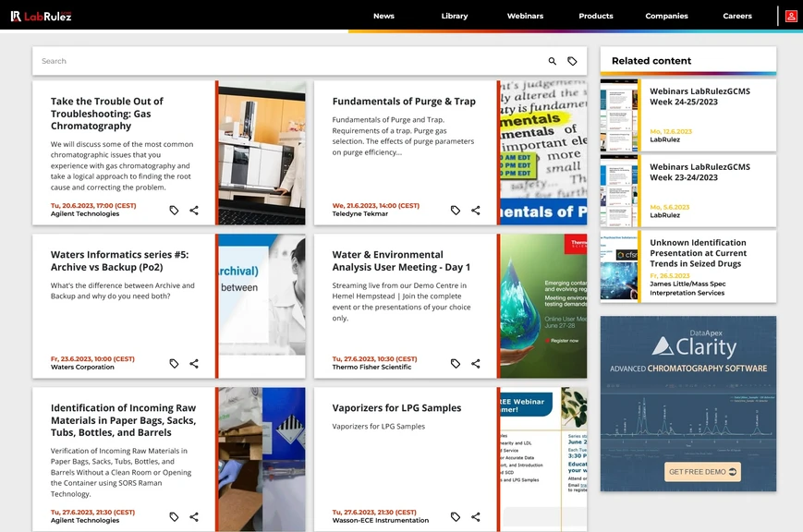Open 'Webinars LabRulezGCMS Week 24-25/2023' related item
The width and height of the screenshot is (803, 532).
coord(700,96)
